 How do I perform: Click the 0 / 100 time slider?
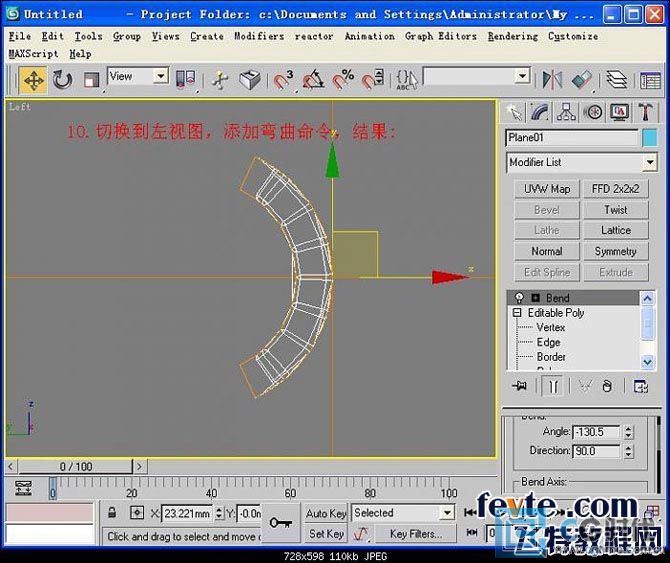click(x=76, y=466)
